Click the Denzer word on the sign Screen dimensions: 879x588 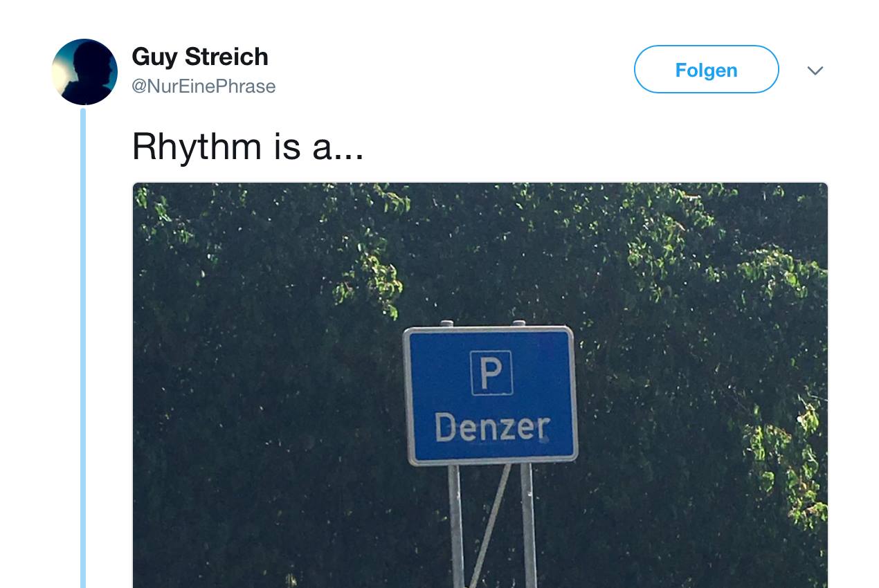[x=492, y=427]
